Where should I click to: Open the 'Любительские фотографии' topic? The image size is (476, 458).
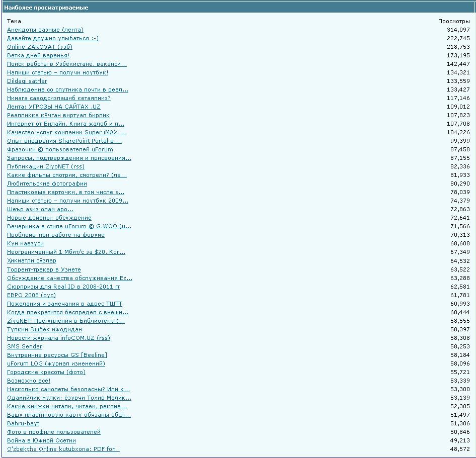pyautogui.click(x=47, y=184)
